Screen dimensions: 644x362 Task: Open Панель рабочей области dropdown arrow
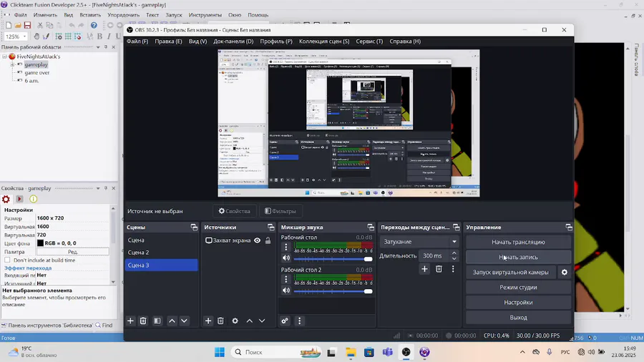click(x=98, y=47)
